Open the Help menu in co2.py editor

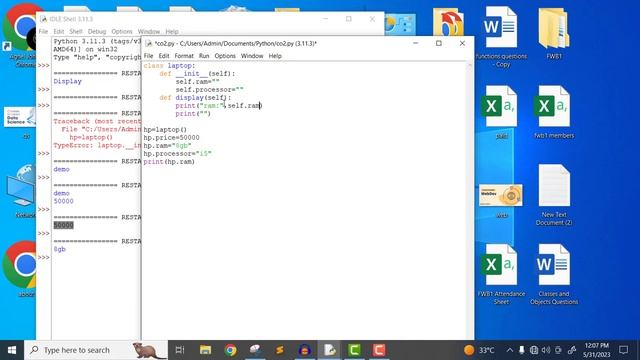coord(275,56)
